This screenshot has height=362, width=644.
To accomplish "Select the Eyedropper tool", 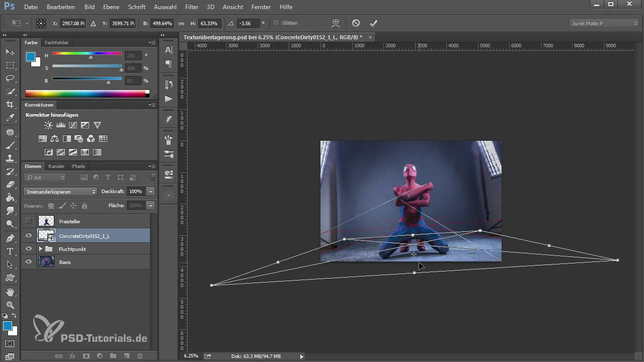I will point(10,118).
